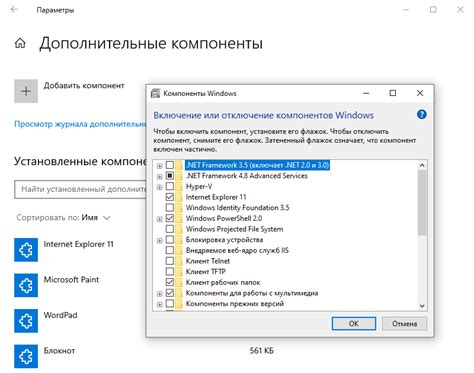The width and height of the screenshot is (474, 373).
Task: Select Microsoft Paint in installed list
Action: [71, 280]
